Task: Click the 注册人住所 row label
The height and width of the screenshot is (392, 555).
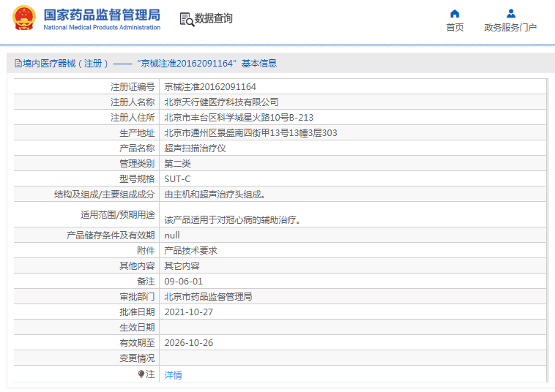Action: 133,117
